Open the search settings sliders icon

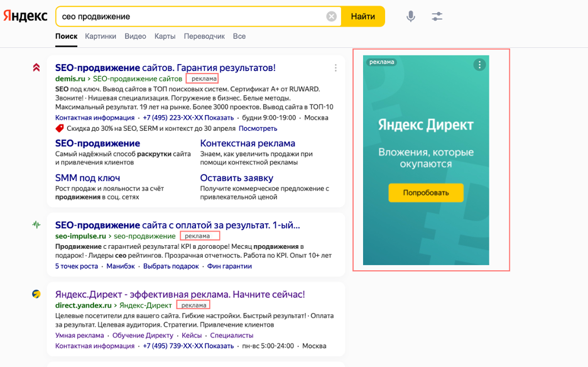[437, 16]
